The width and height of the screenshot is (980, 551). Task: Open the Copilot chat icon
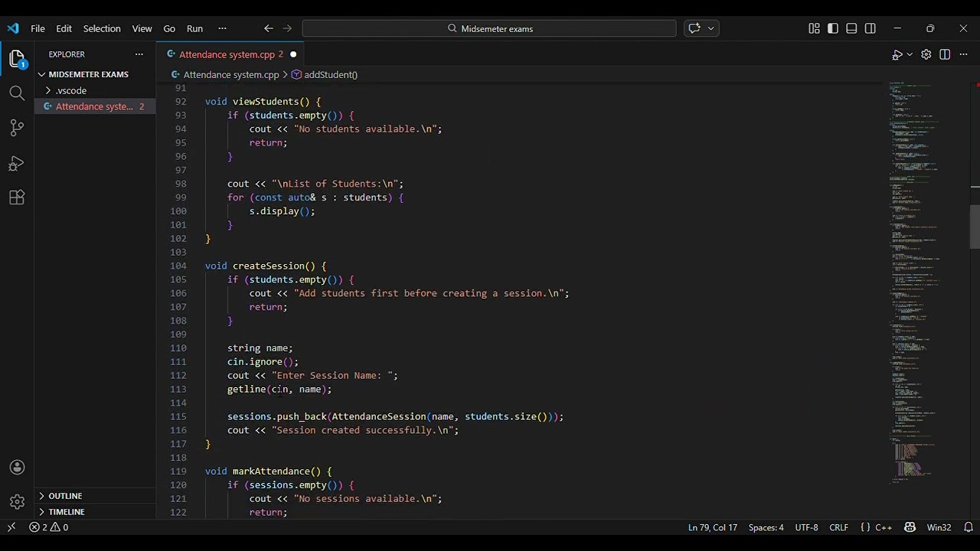pos(694,28)
